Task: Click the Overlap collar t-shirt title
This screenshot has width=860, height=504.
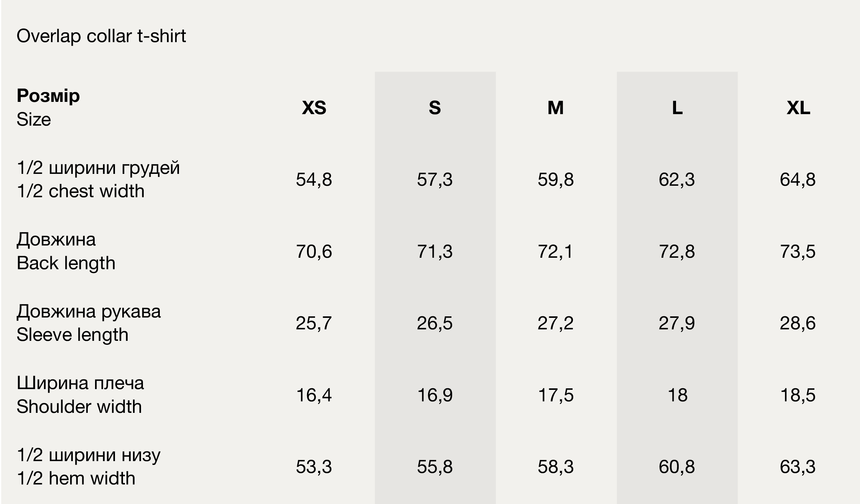Action: [x=101, y=36]
